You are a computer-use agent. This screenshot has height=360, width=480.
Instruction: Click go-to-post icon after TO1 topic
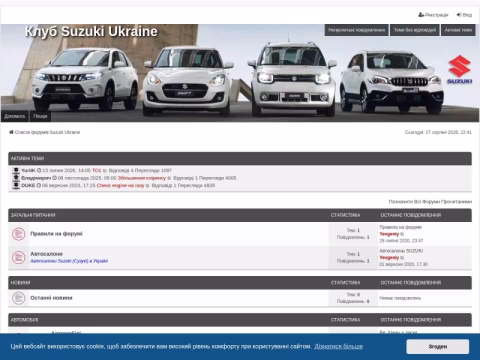pos(105,171)
